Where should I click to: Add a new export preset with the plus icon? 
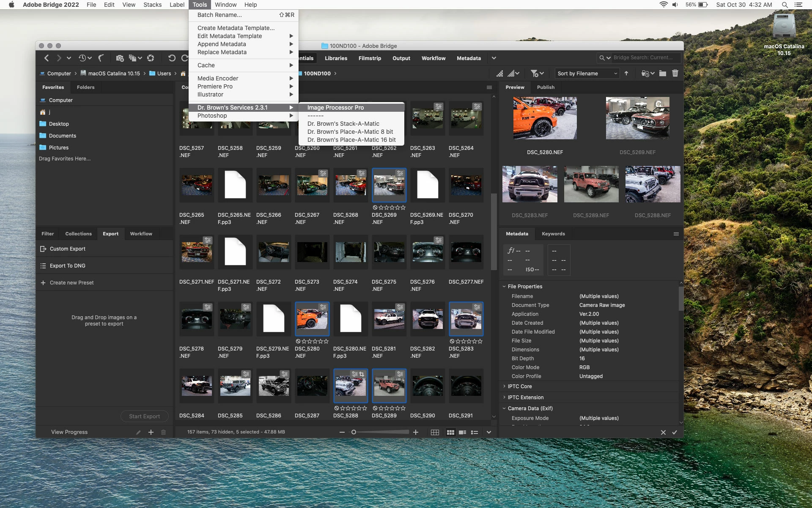tap(151, 432)
